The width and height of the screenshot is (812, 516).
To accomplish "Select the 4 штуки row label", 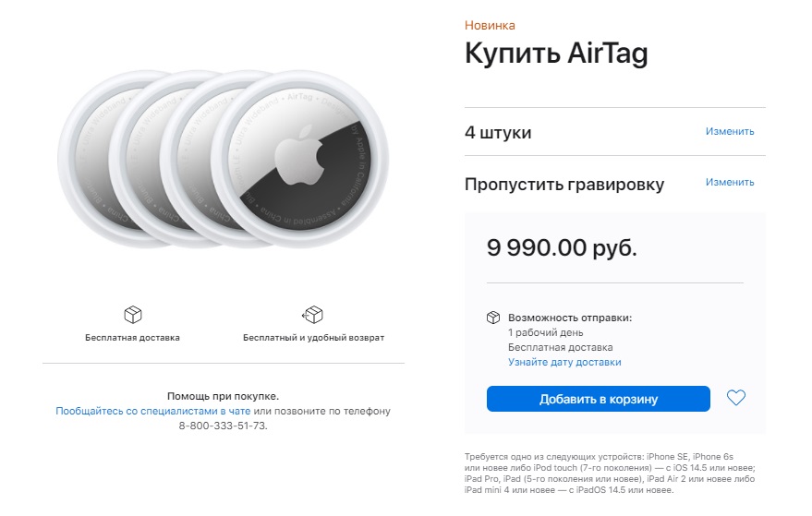I will [498, 132].
